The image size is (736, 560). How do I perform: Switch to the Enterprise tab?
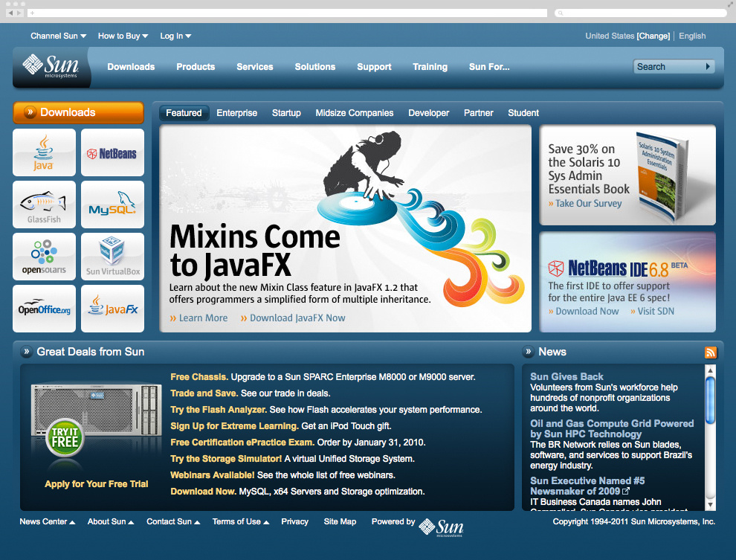pos(236,113)
